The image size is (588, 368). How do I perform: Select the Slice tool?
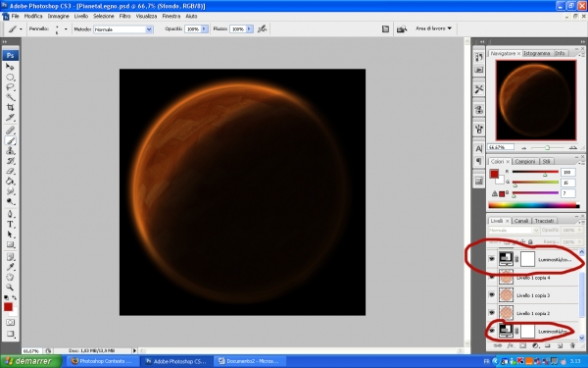pos(10,118)
